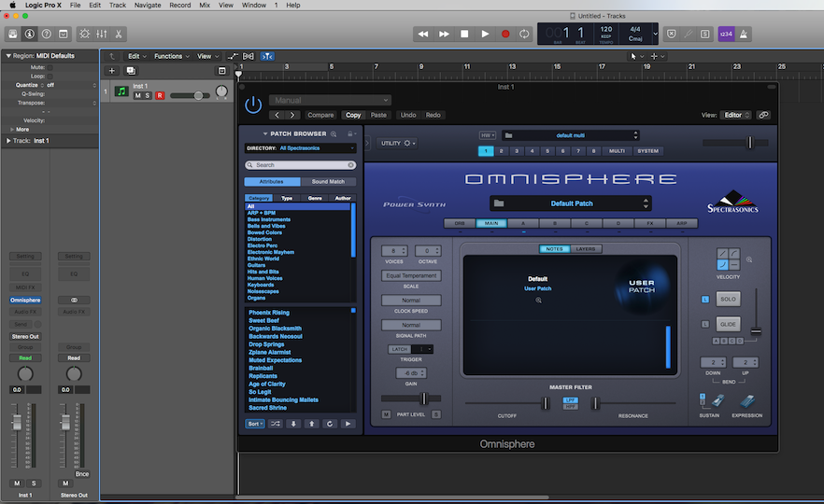Open the Smart Controls sun icon
824x504 pixels.
coord(85,35)
